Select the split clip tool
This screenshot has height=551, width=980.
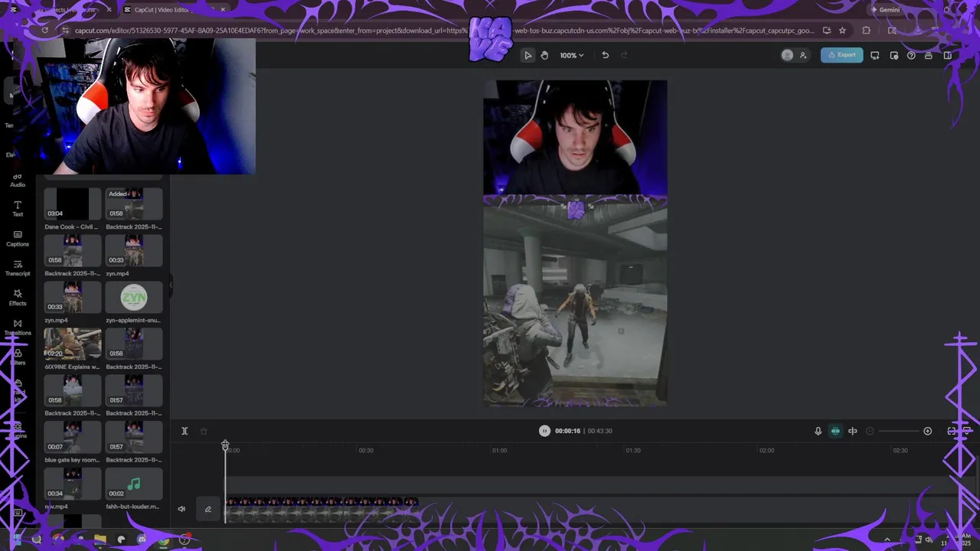pyautogui.click(x=185, y=431)
